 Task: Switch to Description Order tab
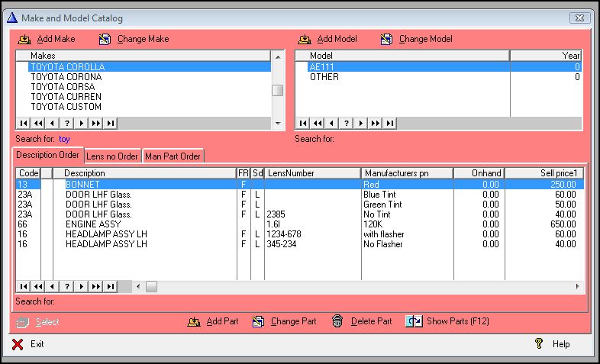(x=48, y=155)
